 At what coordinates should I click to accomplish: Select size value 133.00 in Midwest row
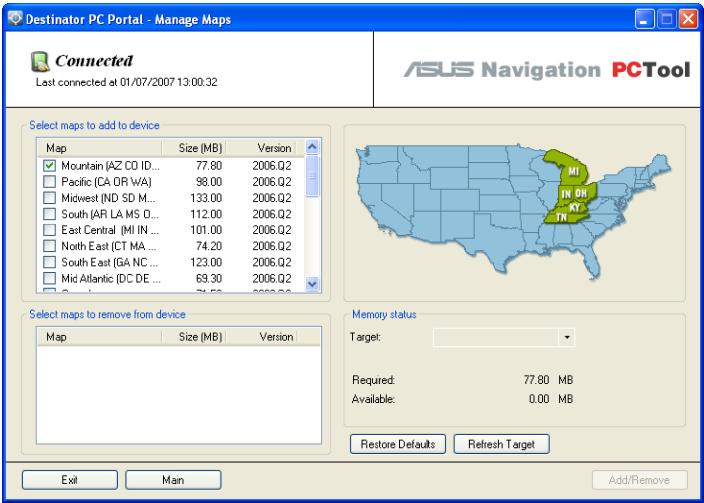click(x=206, y=198)
